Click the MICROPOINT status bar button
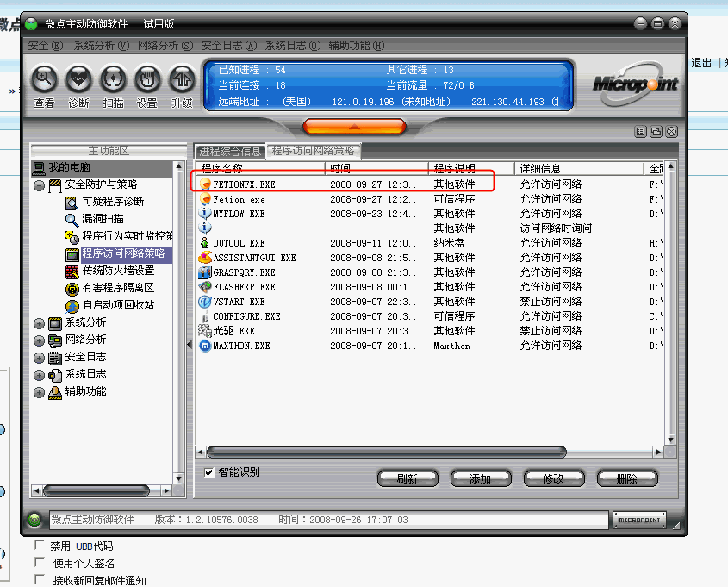 (x=639, y=520)
